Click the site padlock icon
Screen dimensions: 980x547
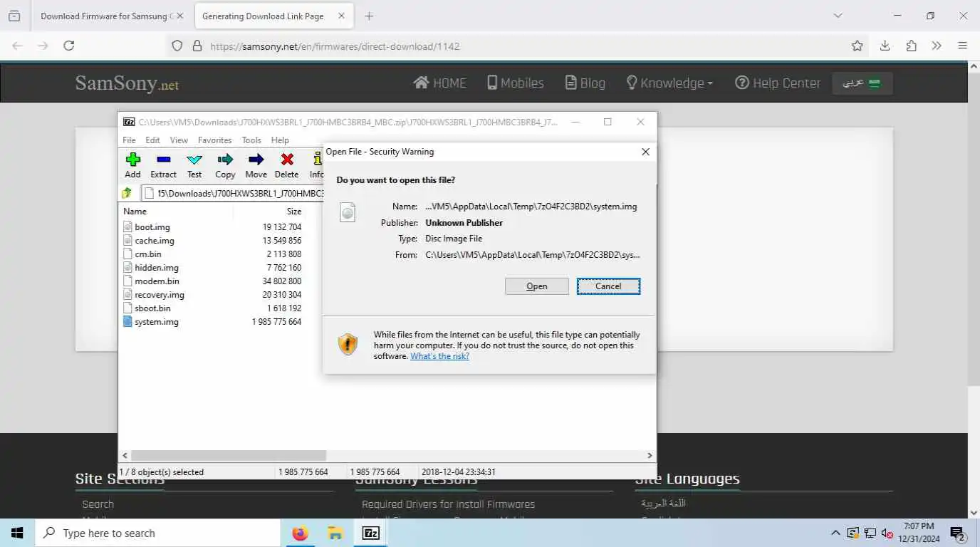pos(197,46)
